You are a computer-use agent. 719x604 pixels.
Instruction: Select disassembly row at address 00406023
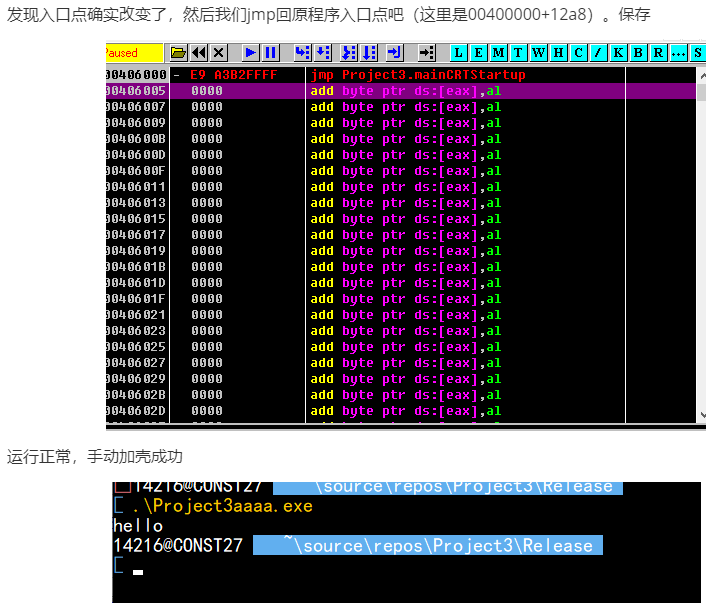tap(401, 331)
